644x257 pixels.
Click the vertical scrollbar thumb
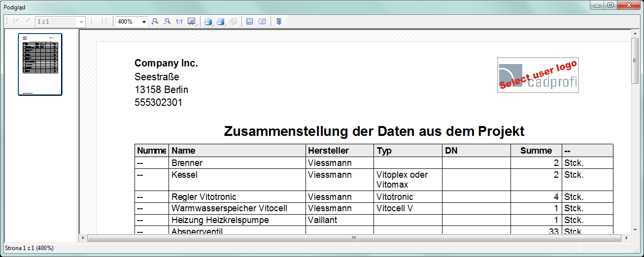[x=636, y=61]
